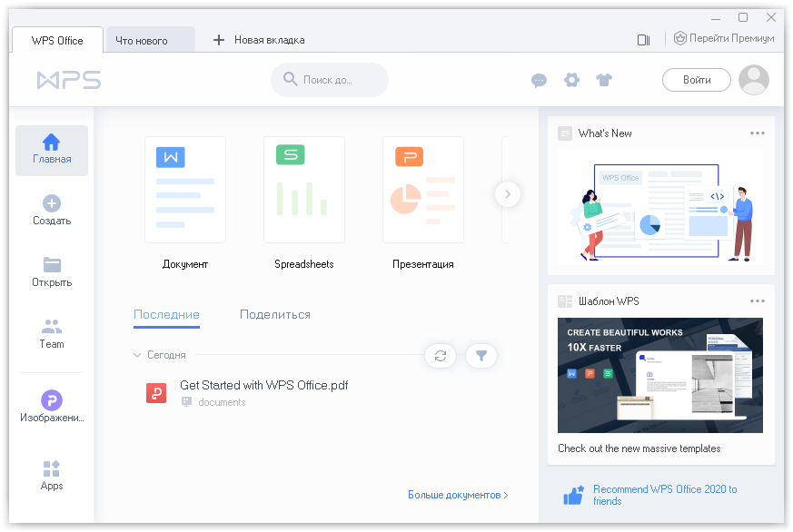Change skin using the t-shirt icon

[604, 80]
